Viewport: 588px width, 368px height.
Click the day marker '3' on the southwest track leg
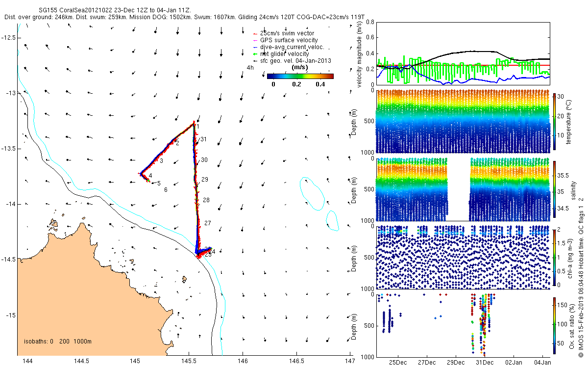(161, 160)
